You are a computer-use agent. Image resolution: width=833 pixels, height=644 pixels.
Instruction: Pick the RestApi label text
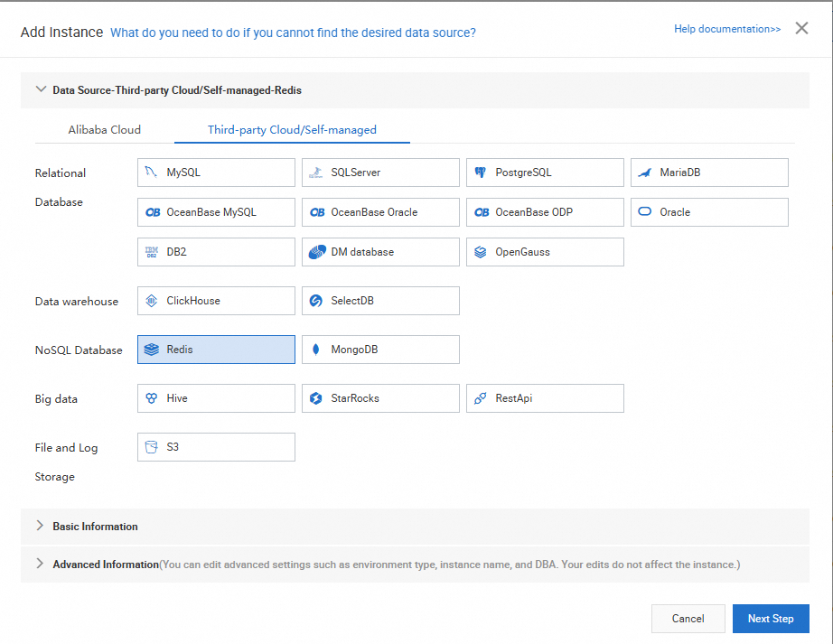[x=514, y=398]
